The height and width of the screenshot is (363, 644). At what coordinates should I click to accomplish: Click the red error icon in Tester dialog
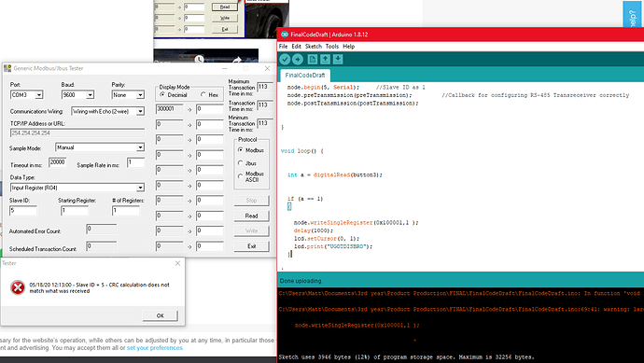18,287
